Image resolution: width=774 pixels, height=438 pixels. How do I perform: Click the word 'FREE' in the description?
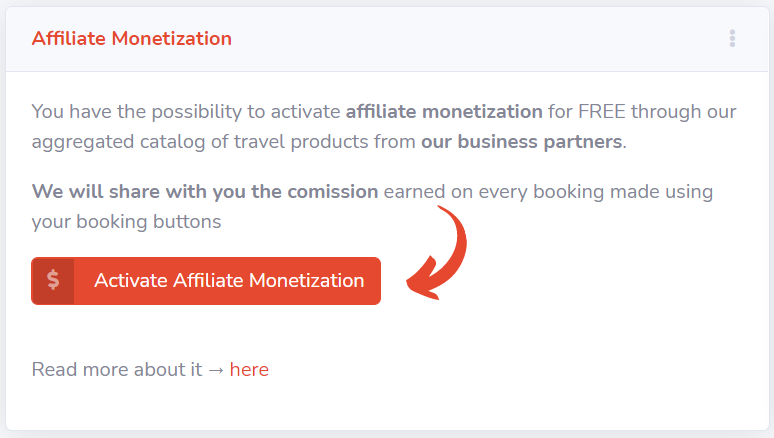coord(602,112)
